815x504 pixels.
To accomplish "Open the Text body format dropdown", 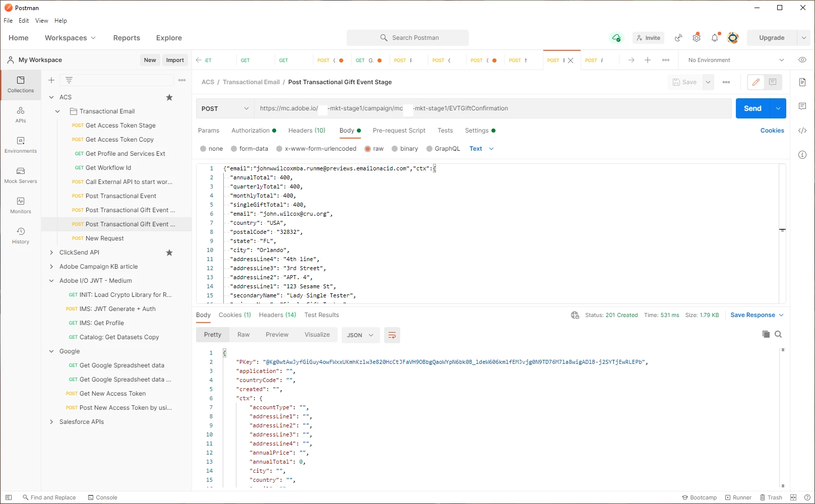I will (x=481, y=149).
